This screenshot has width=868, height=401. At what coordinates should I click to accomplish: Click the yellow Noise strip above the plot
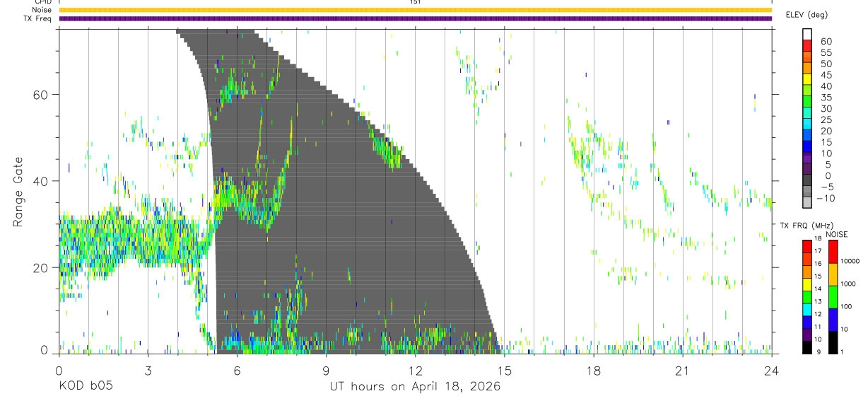(x=415, y=10)
